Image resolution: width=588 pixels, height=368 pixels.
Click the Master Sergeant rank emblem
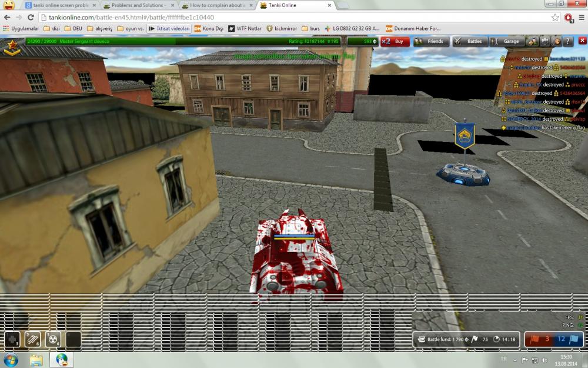[x=12, y=48]
